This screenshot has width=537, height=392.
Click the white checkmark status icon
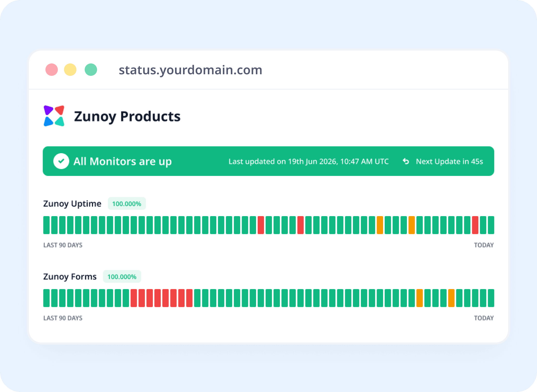tap(61, 161)
